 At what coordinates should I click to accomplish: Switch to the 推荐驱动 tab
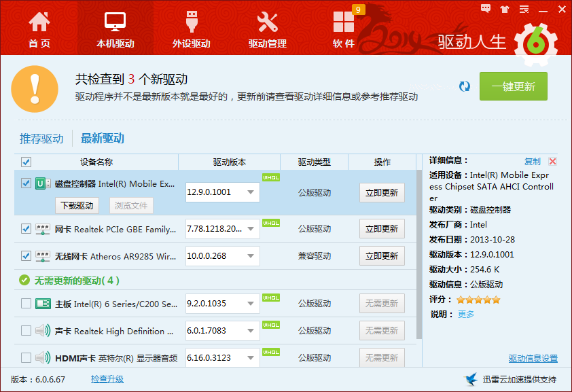[x=41, y=139]
